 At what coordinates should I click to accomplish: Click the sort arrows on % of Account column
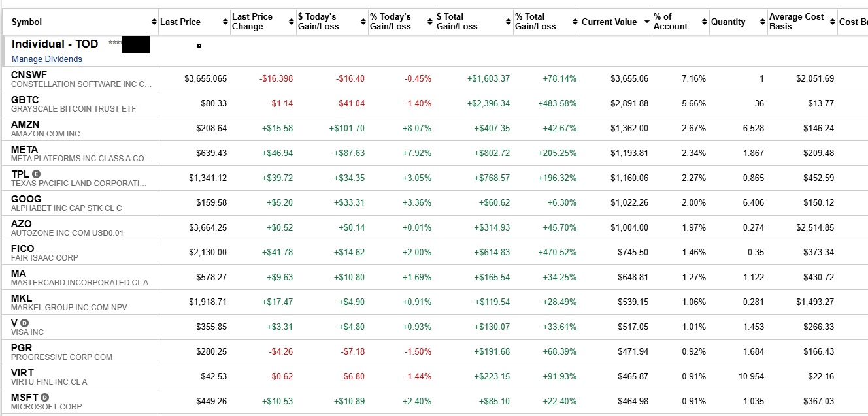coord(704,22)
